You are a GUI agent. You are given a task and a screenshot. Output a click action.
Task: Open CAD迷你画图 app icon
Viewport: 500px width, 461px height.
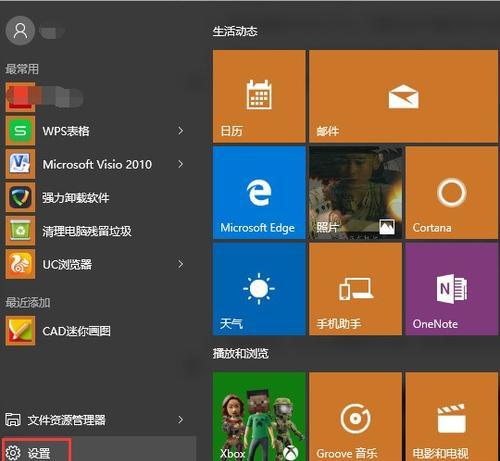(x=20, y=331)
